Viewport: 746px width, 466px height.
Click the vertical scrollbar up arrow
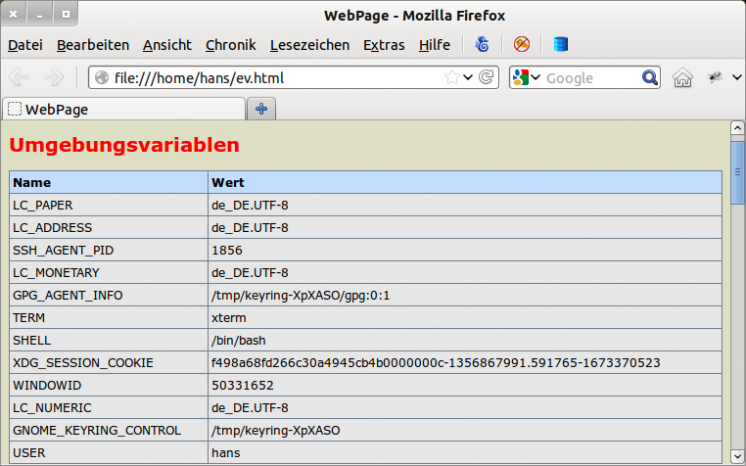[x=738, y=129]
